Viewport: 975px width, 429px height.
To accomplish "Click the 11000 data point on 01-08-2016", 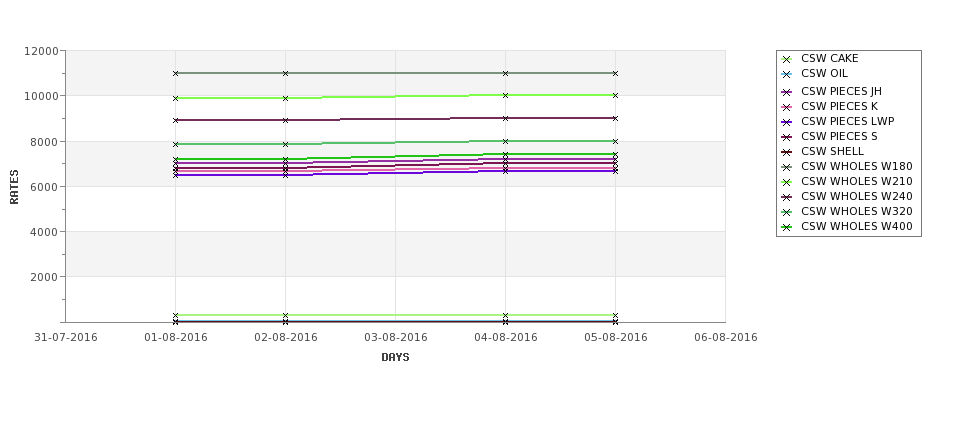I will point(175,73).
